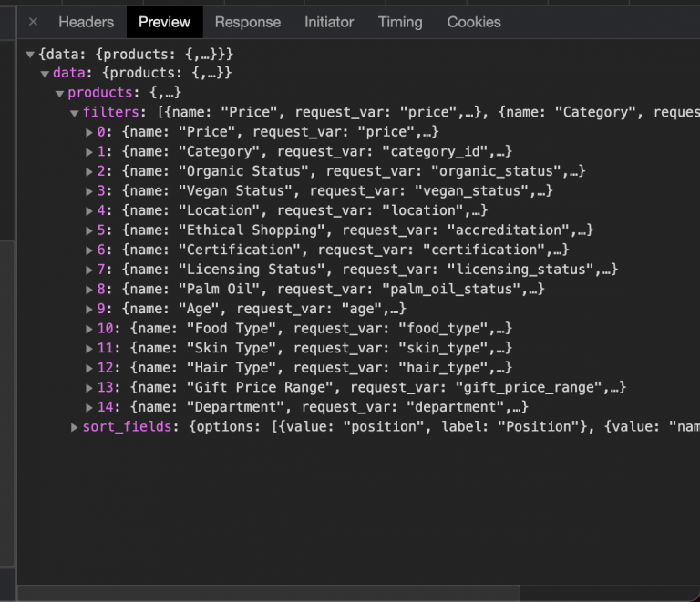Viewport: 700px width, 602px height.
Task: Expand the Ethical Shopping filter entry
Action: (x=89, y=230)
